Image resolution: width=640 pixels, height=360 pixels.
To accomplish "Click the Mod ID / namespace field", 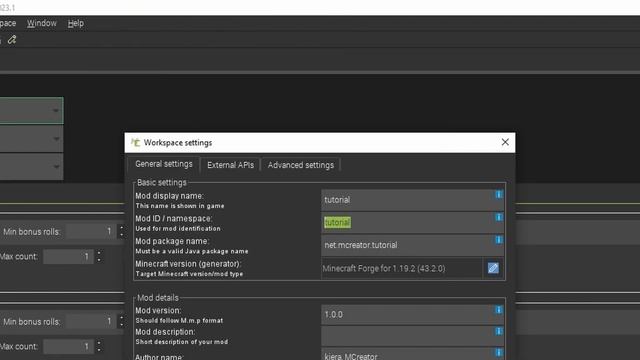I will pyautogui.click(x=412, y=222).
